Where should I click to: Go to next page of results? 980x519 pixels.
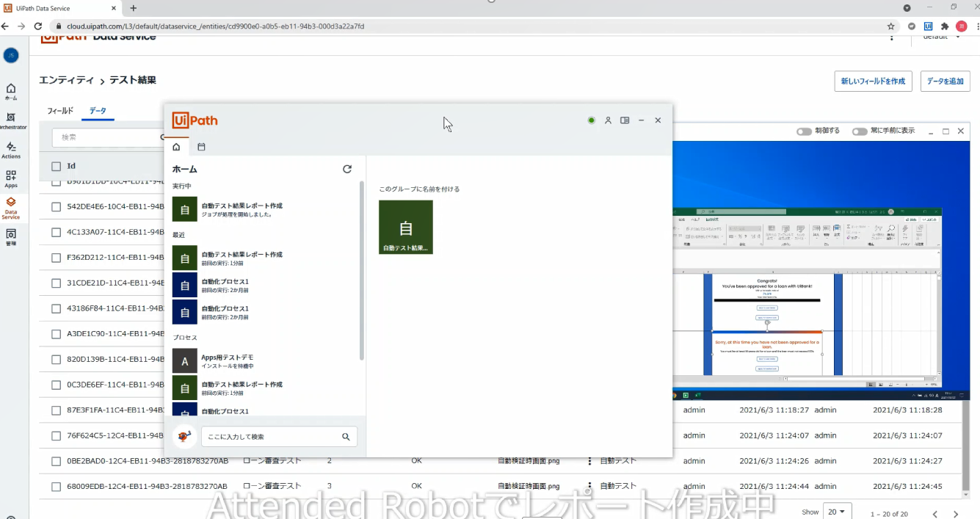click(955, 514)
